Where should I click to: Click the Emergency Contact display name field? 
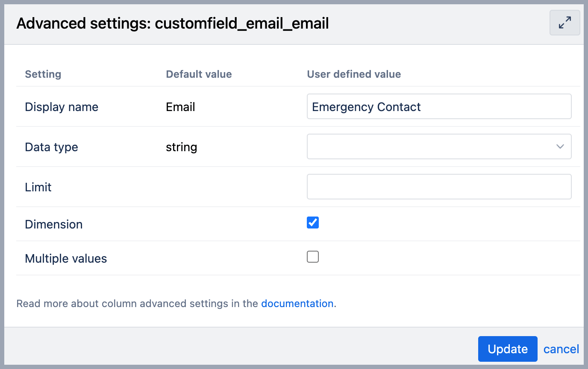[439, 107]
